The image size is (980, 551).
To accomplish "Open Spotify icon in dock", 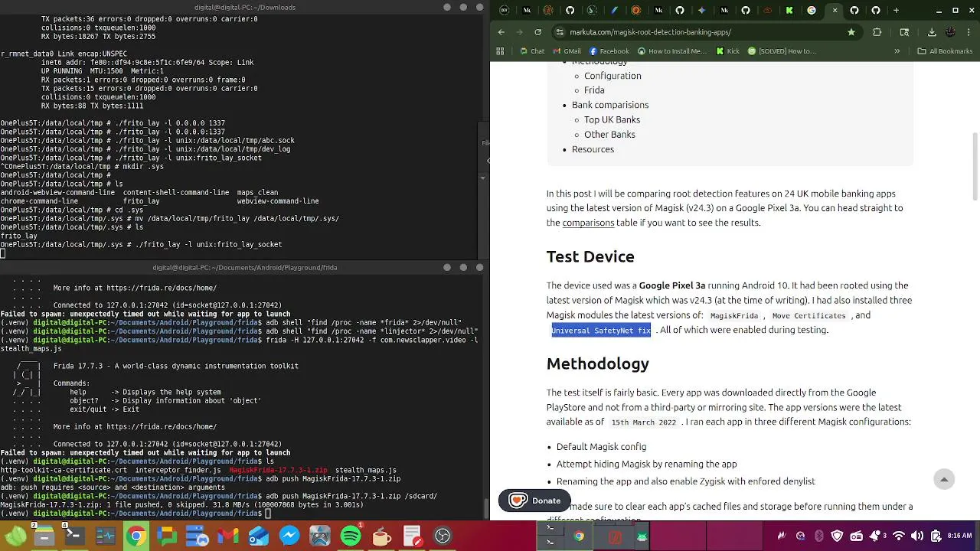I will click(351, 536).
